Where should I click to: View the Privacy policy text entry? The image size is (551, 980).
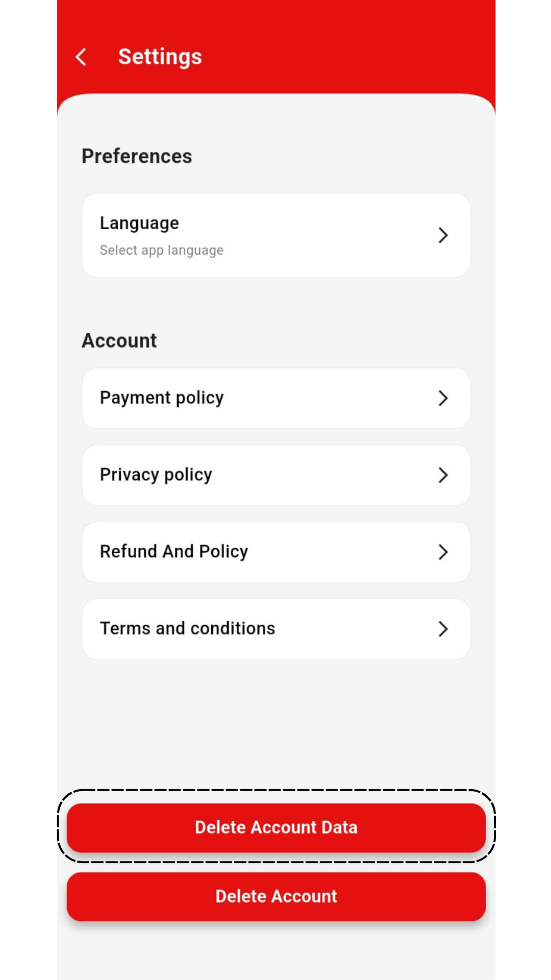pyautogui.click(x=156, y=475)
